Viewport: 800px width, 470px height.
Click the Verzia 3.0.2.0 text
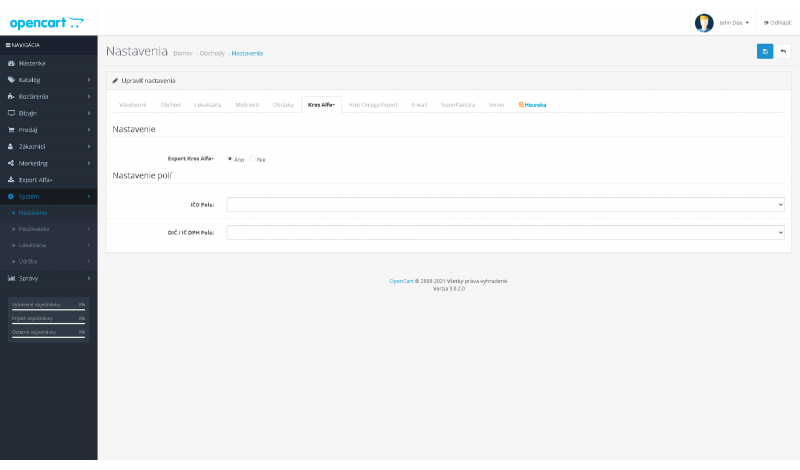tap(448, 288)
